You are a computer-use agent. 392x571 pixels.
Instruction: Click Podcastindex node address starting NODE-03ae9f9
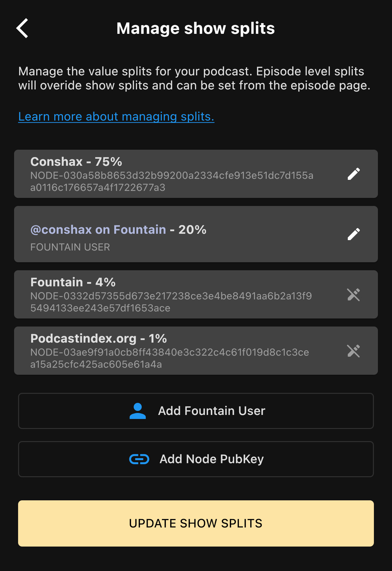coord(170,358)
